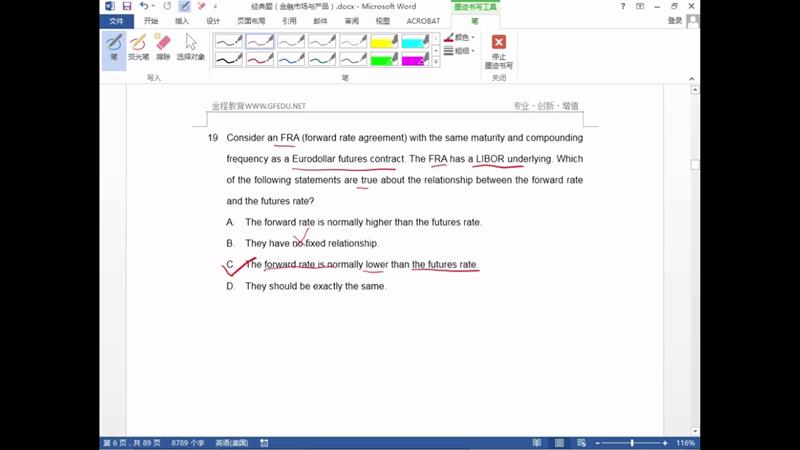Click the English (US) language indicator
800x450 pixels.
[232, 443]
